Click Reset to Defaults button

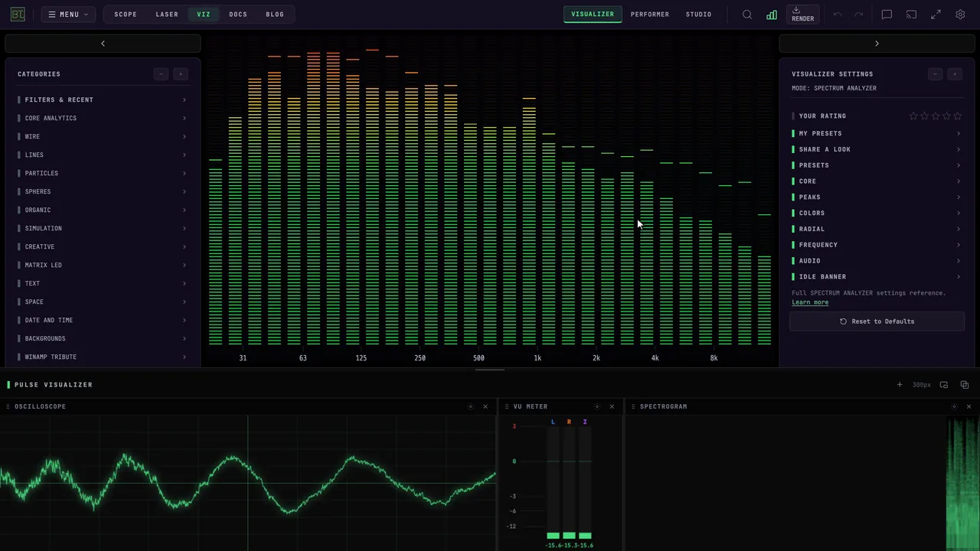pyautogui.click(x=877, y=321)
